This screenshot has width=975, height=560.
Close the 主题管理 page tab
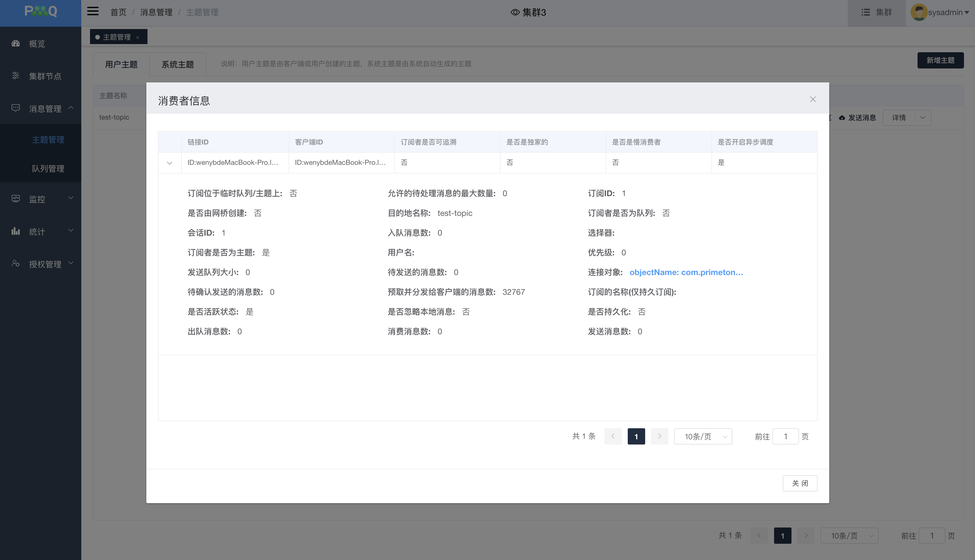point(137,37)
